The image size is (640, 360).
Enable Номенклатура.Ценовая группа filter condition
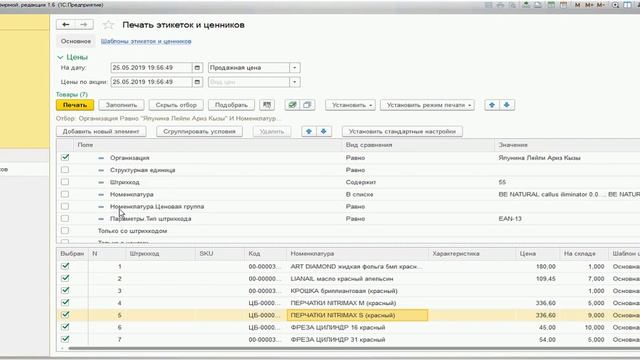tap(65, 207)
